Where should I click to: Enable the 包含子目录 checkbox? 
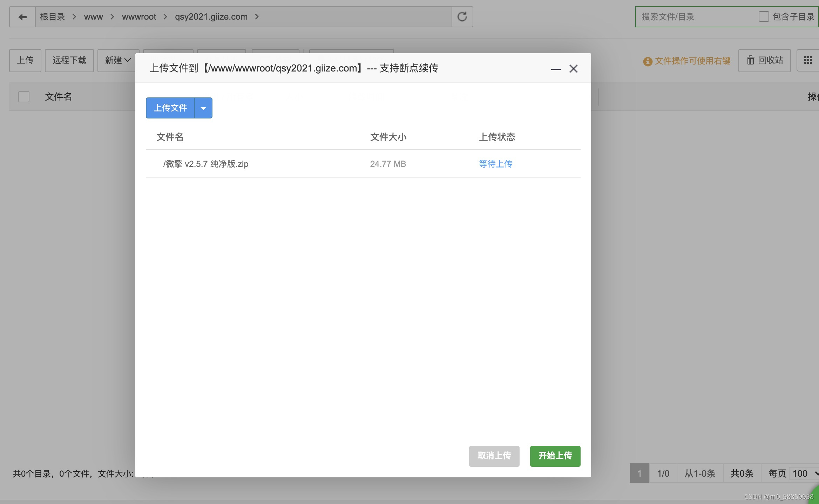point(764,16)
